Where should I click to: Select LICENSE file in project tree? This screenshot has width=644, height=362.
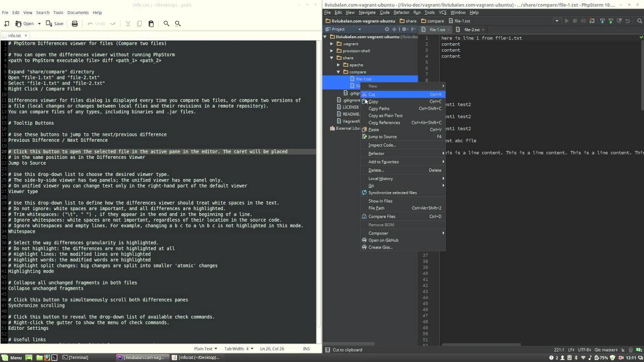click(351, 107)
